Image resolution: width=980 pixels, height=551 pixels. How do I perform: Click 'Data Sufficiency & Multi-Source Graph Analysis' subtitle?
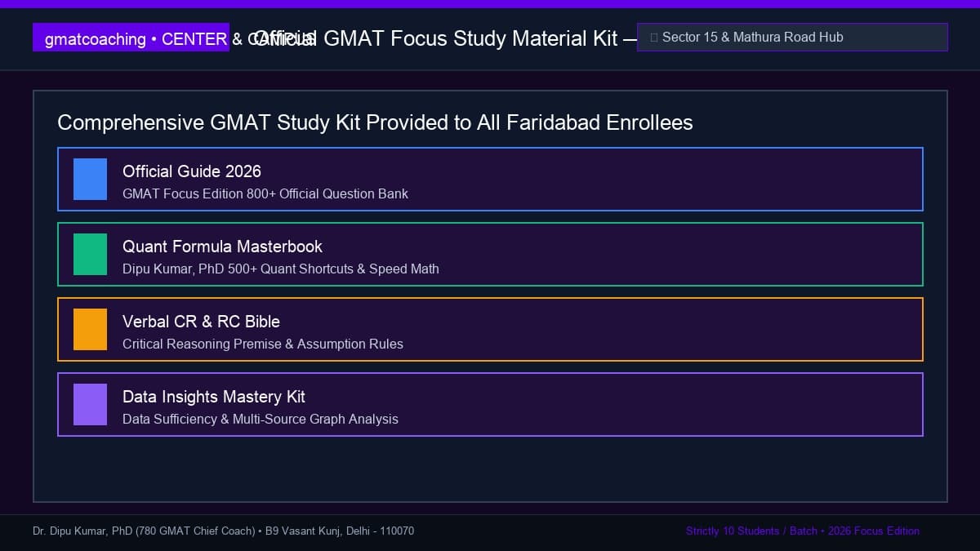261,420
